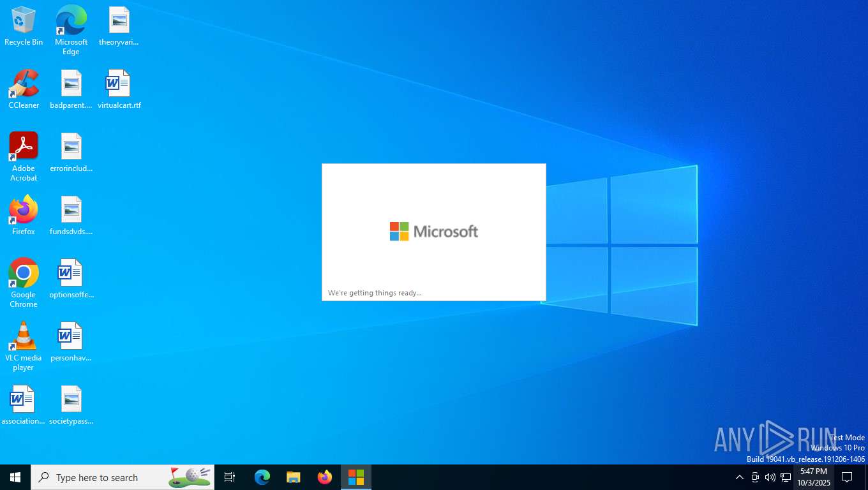Open the Meet Now tray icon
Viewport: 868px width, 490px height.
pyautogui.click(x=755, y=477)
